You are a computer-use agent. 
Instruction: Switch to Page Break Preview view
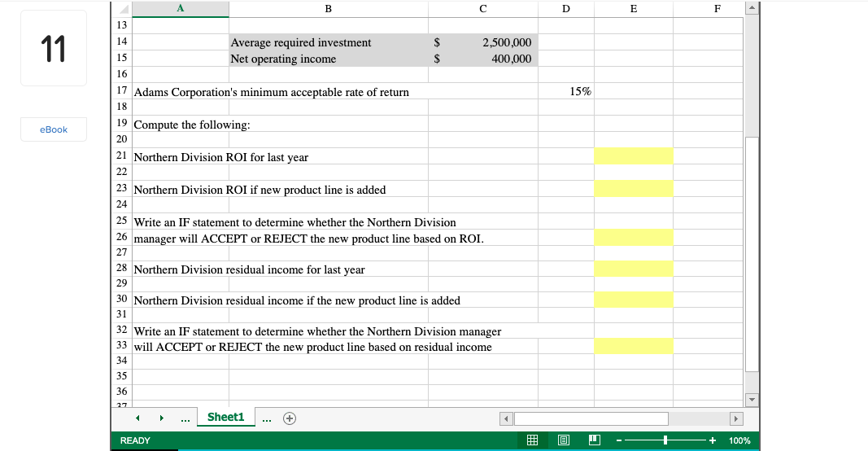click(594, 440)
